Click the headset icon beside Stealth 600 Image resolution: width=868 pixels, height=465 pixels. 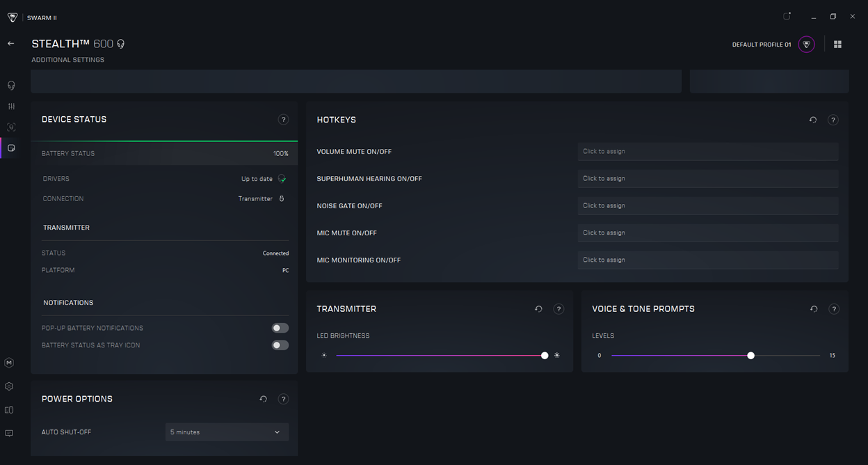tap(120, 44)
